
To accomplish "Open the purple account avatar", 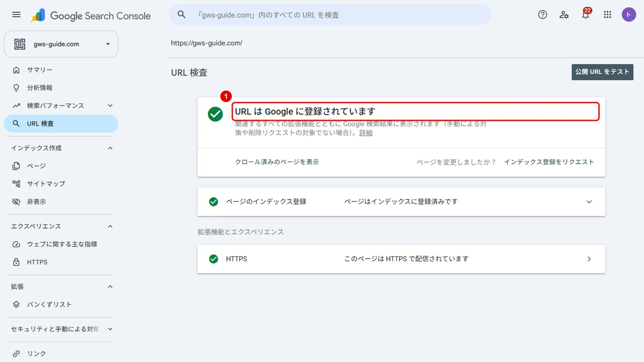I will coord(629,15).
